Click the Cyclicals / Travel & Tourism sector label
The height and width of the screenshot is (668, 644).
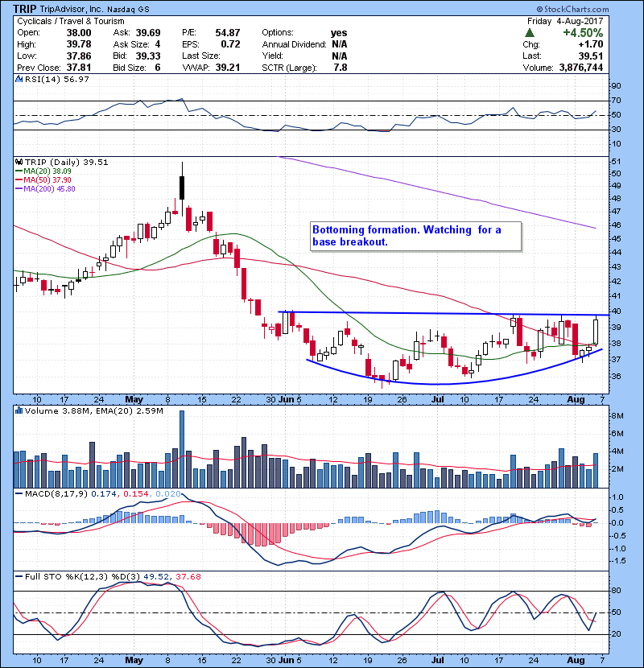click(71, 21)
